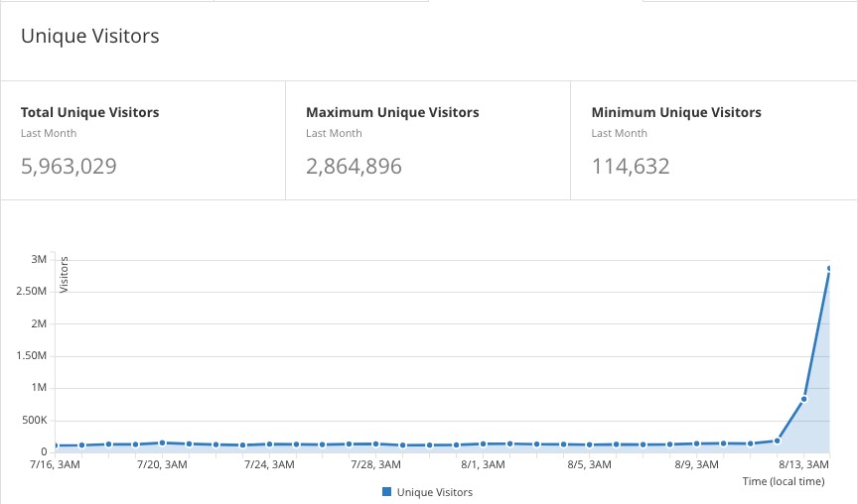
Task: Select the data point at 8/5, 3AM
Action: [x=589, y=444]
